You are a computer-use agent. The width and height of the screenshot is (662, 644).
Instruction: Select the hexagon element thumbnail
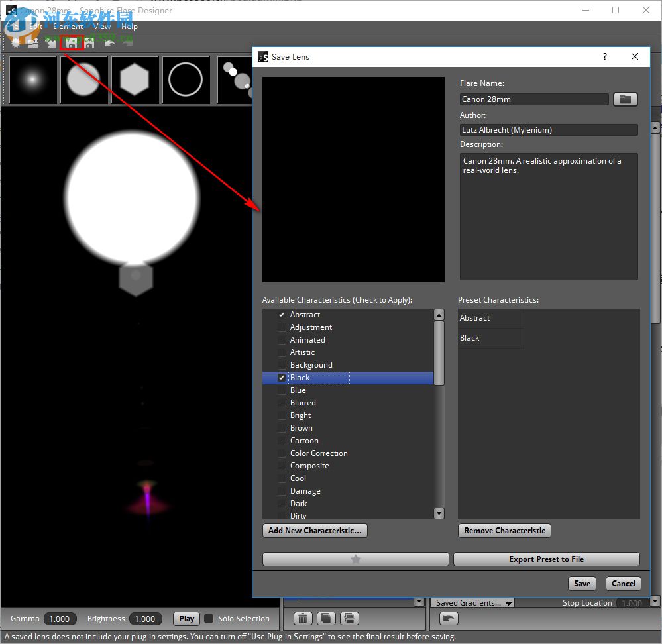[135, 80]
